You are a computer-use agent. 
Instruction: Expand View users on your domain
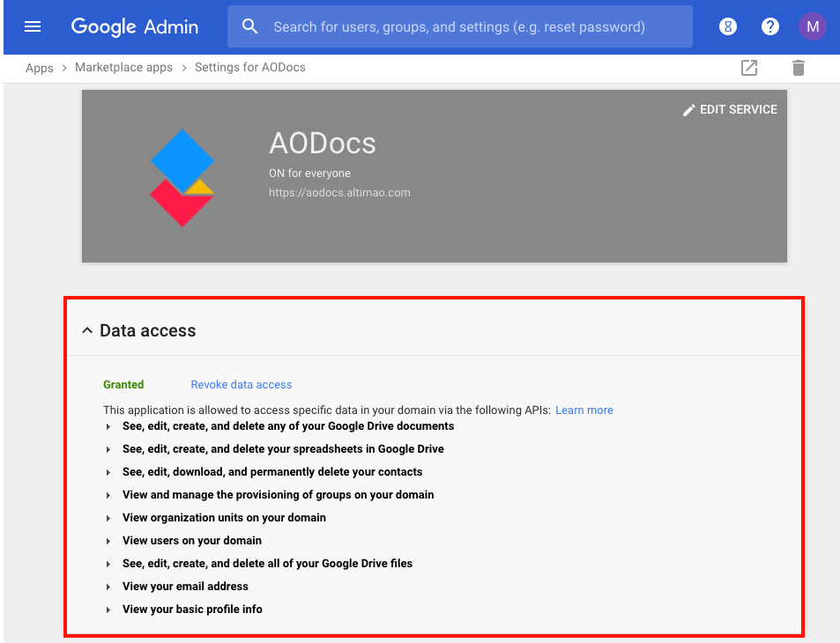(x=108, y=542)
